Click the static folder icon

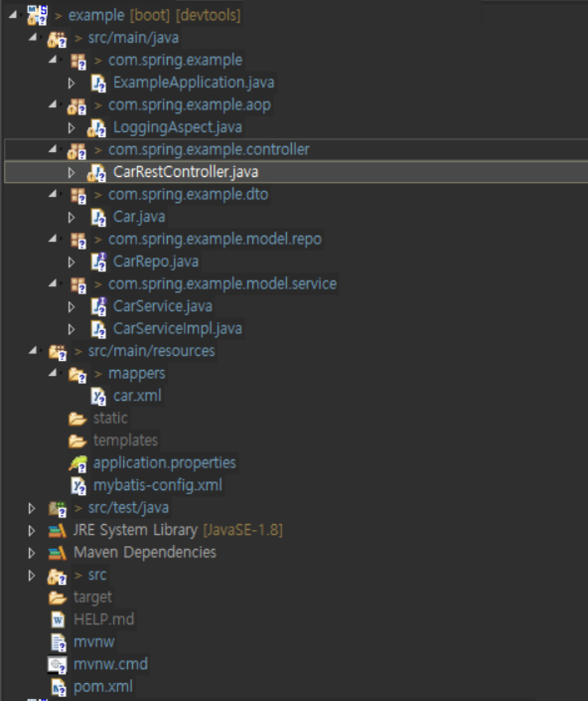[78, 419]
